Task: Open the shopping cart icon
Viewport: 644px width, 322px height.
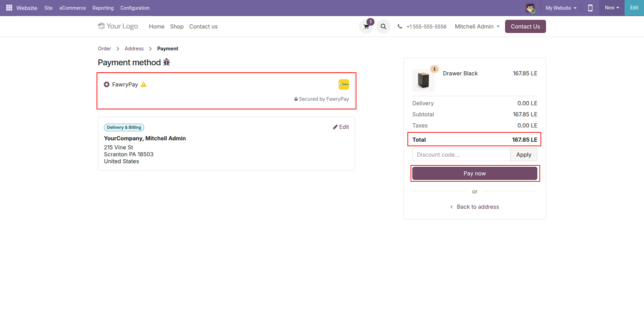Action: point(366,26)
